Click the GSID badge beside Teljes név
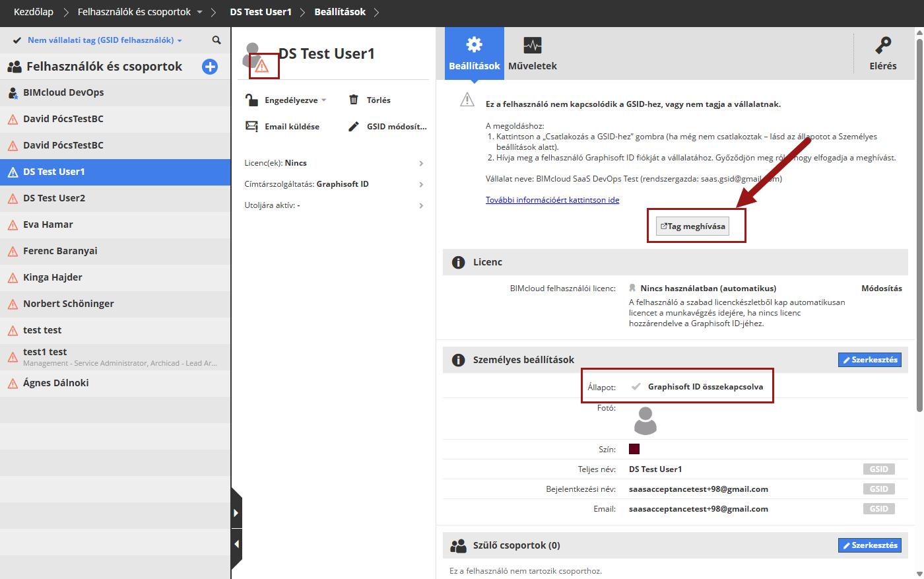924x579 pixels. [878, 469]
